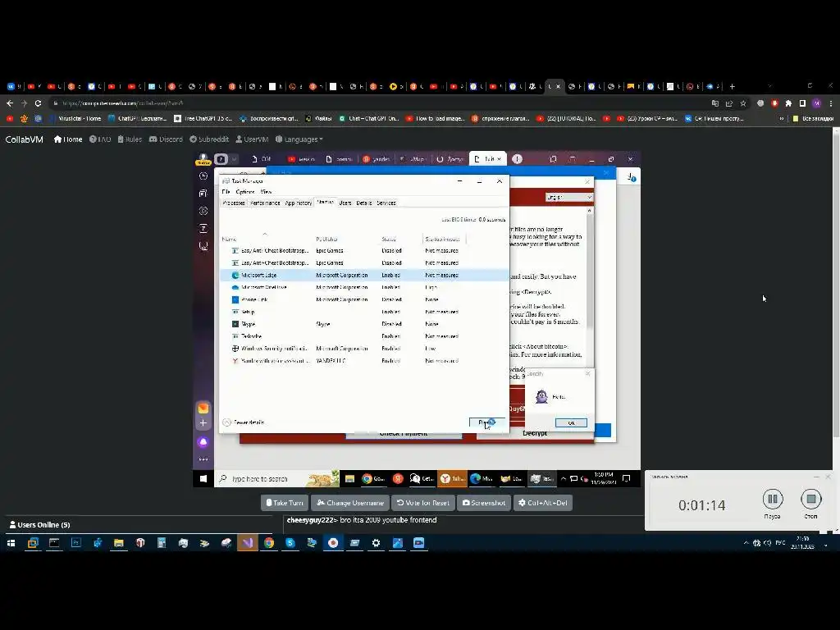840x630 pixels.
Task: Stop the screen recording
Action: [811, 500]
